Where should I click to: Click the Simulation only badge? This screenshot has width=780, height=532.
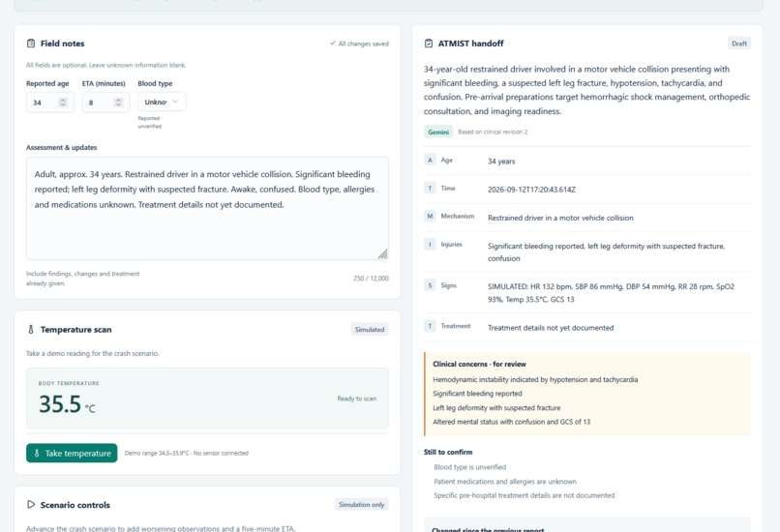[361, 504]
